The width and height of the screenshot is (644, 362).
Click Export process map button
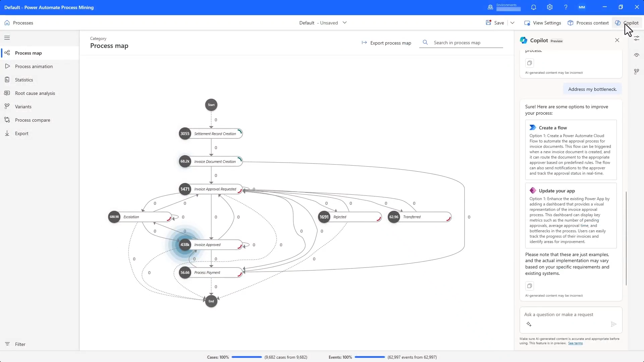pos(386,43)
